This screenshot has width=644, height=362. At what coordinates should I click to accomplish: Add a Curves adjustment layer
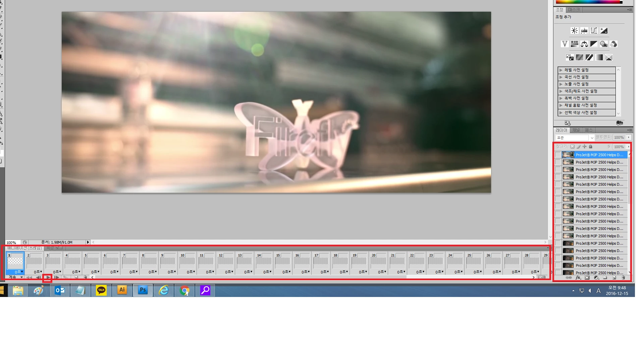[594, 31]
